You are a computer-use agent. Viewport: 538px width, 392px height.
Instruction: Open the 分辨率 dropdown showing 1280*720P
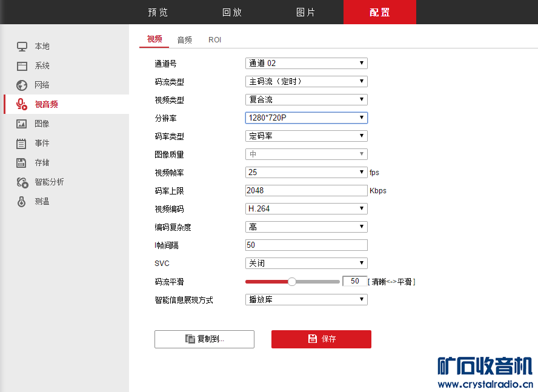[x=307, y=118]
